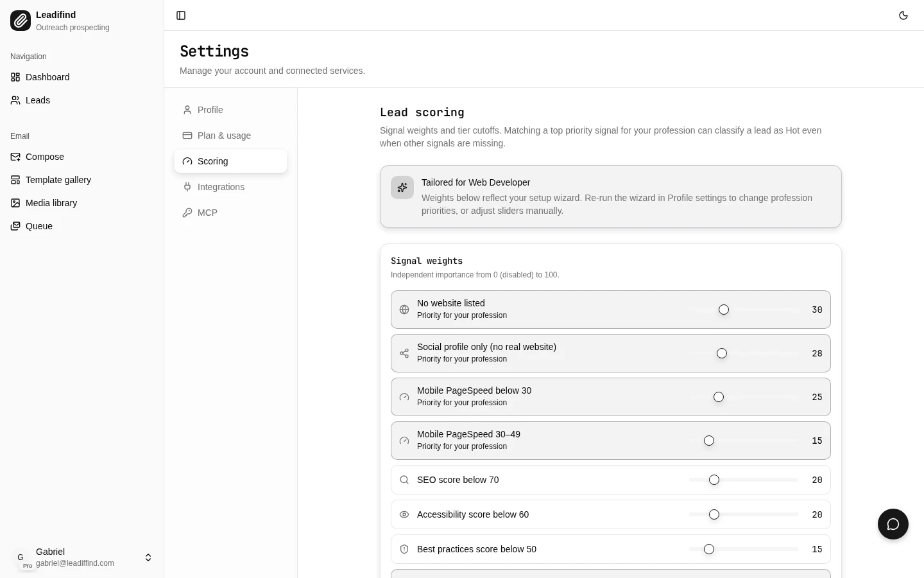Click the Signal weights heading
Viewport: 924px width, 578px height.
(427, 261)
